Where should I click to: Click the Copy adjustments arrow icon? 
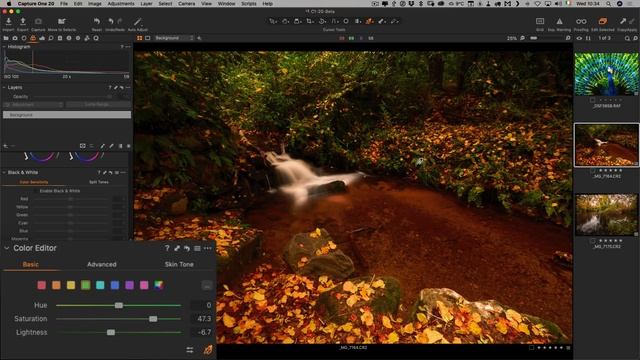point(623,21)
